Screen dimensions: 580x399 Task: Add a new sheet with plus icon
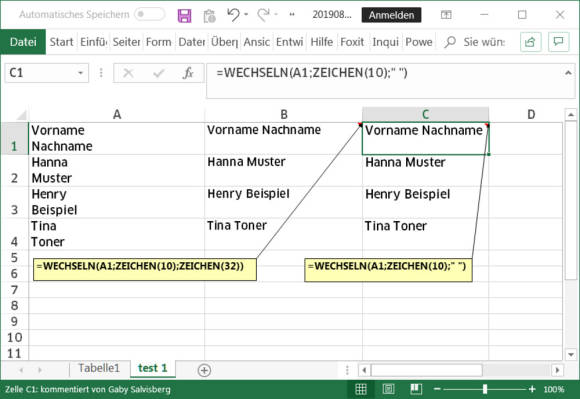click(x=204, y=370)
